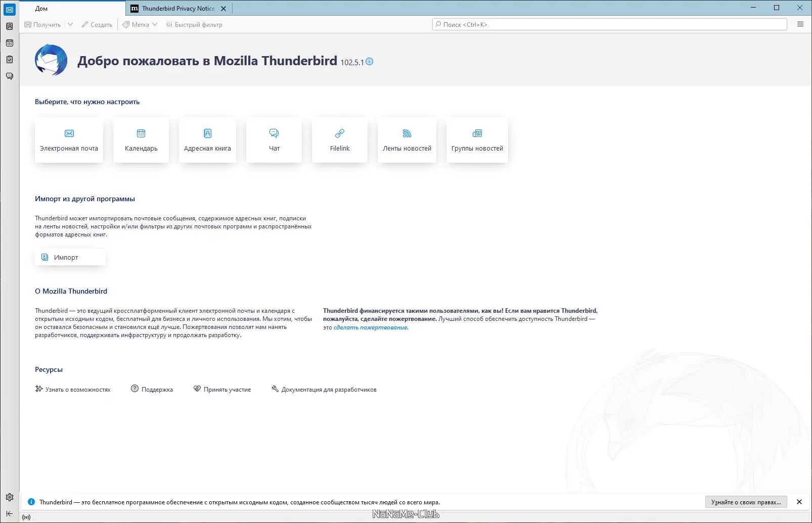Viewport: 812px width, 523px height.
Task: Open the Метка tag dropdown
Action: 140,24
